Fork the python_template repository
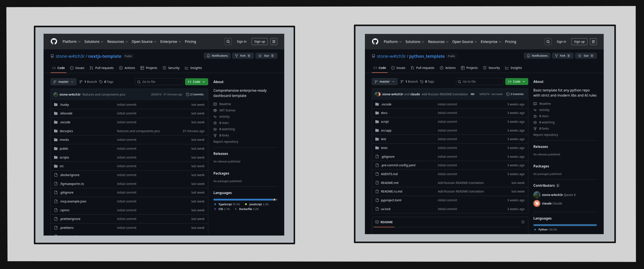The height and width of the screenshot is (269, 644). point(562,56)
